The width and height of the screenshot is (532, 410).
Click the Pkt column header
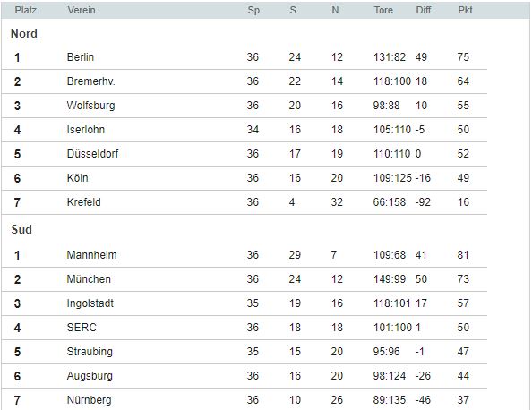coord(465,10)
